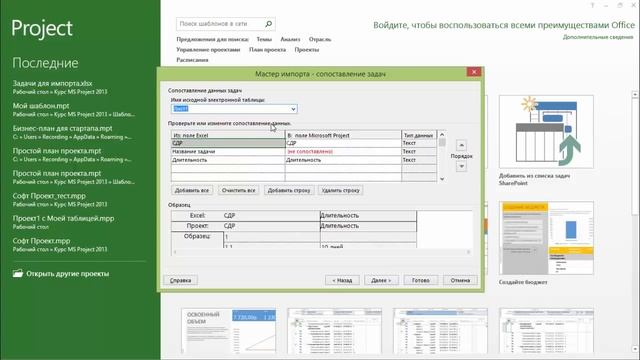Viewport: 640px width, 360px height.
Task: Click the Проекты suggested search link
Action: [307, 49]
